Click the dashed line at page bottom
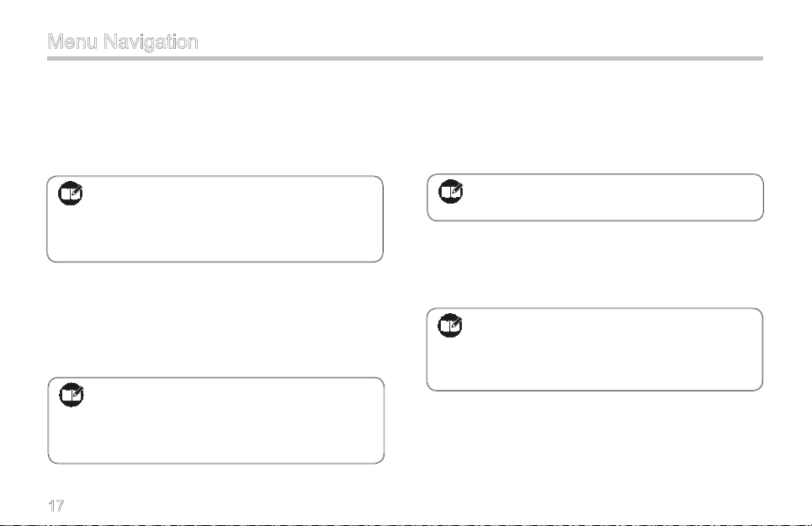The height and width of the screenshot is (526, 812). click(x=406, y=524)
